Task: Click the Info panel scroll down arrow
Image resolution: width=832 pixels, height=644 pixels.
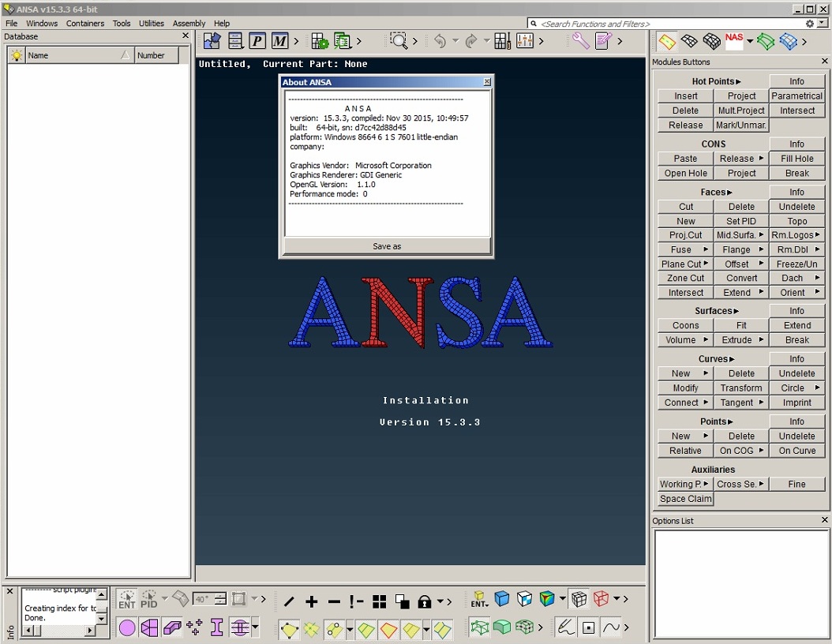Action: coord(101,619)
